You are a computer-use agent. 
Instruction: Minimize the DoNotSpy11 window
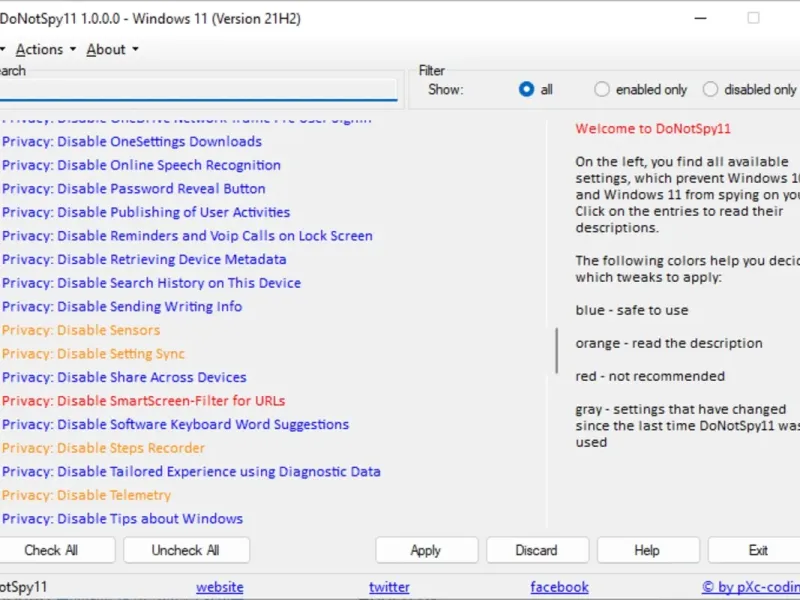pyautogui.click(x=701, y=18)
